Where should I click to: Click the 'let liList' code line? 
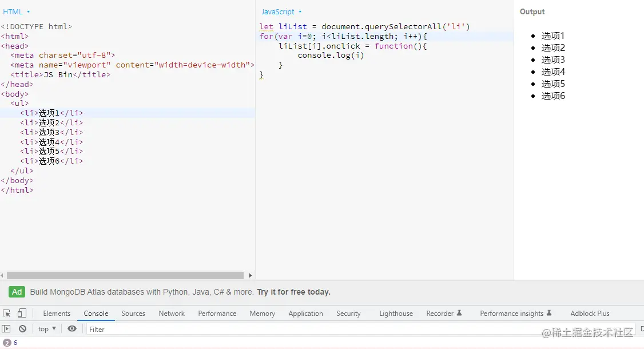(x=364, y=27)
